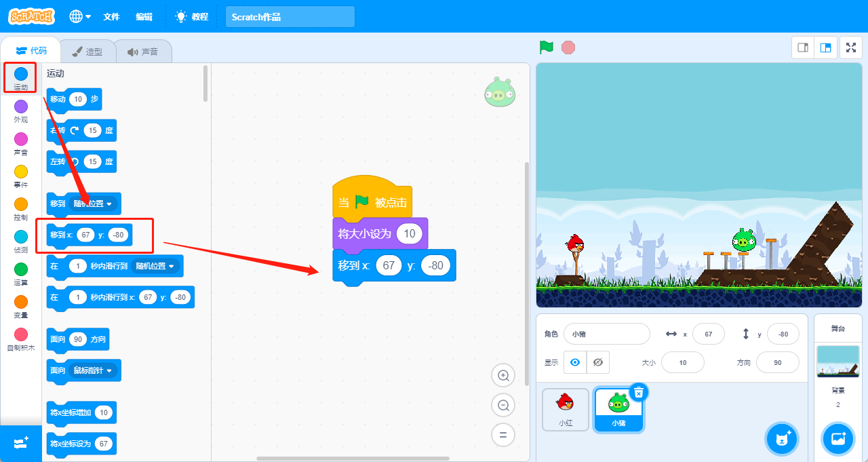Select the 变量 block category

pyautogui.click(x=21, y=307)
